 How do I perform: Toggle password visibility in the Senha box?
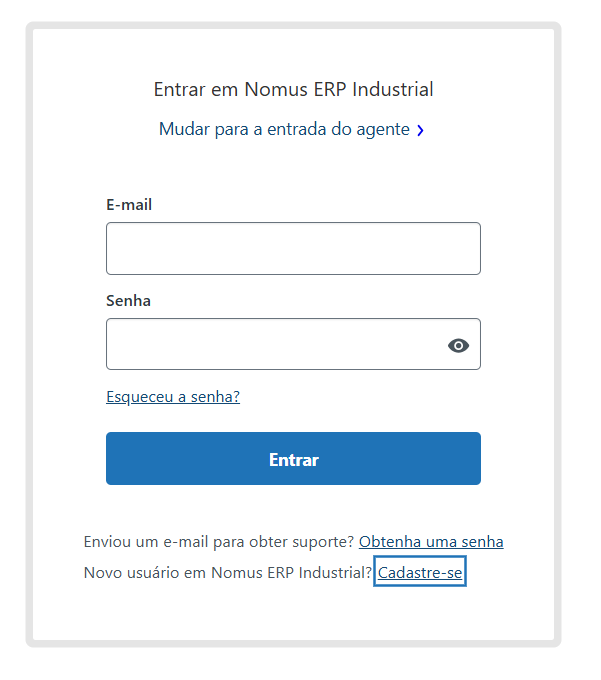click(x=458, y=346)
